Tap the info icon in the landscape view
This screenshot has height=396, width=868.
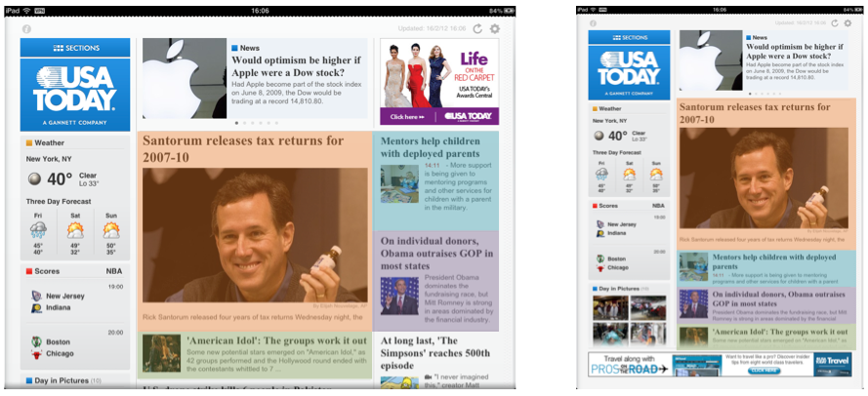click(26, 29)
